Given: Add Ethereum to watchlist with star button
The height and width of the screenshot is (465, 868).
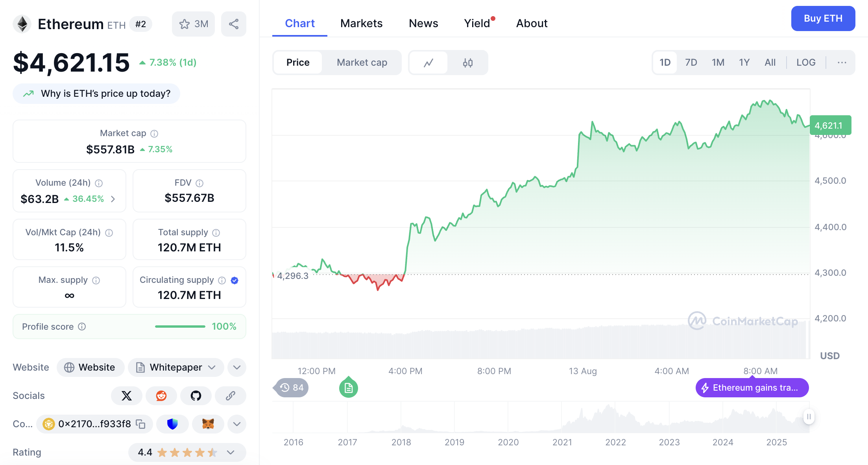Looking at the screenshot, I should pyautogui.click(x=193, y=24).
